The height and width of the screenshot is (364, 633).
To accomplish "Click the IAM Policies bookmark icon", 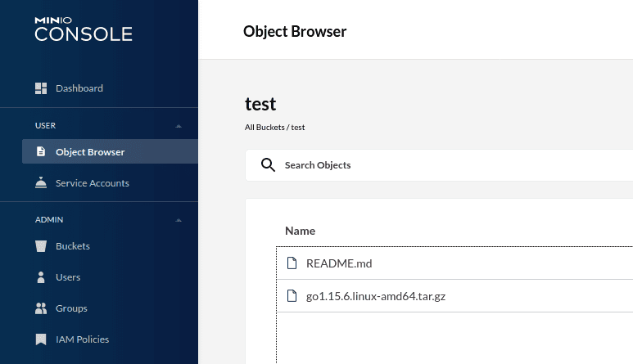I will tap(41, 339).
